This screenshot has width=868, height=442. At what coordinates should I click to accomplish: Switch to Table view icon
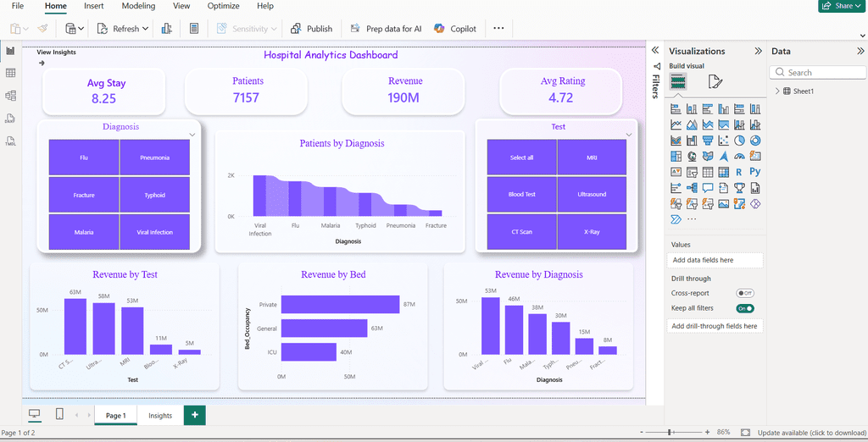(10, 73)
